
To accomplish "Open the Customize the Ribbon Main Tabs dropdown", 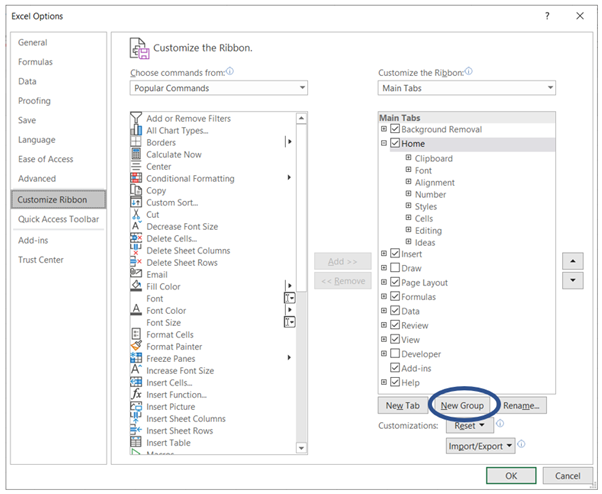I will click(x=466, y=88).
